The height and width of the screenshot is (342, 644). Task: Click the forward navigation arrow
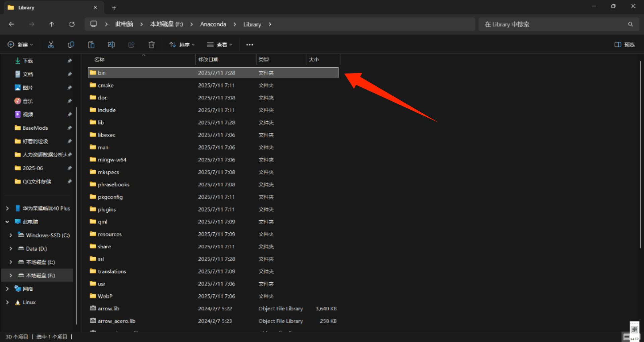[32, 24]
